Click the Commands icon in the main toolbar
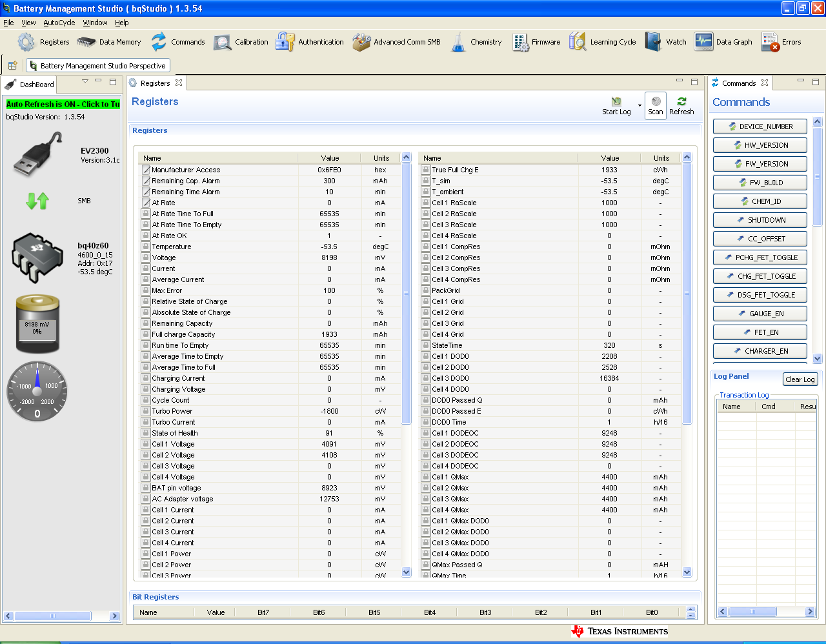This screenshot has height=644, width=826. (x=159, y=42)
